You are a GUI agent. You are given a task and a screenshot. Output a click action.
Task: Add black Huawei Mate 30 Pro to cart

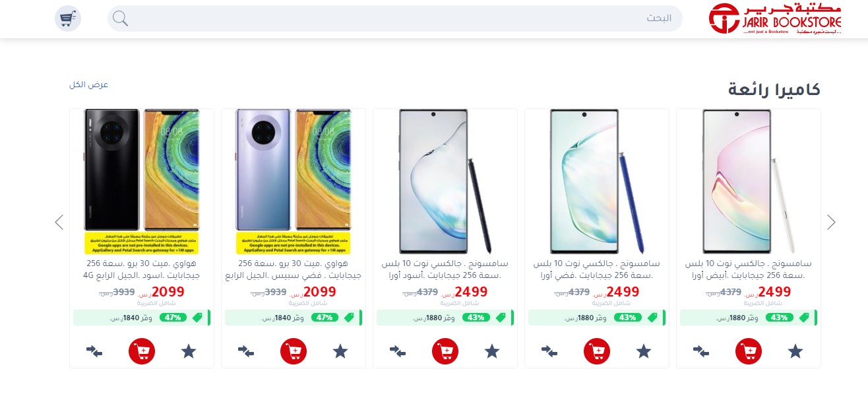pos(142,351)
